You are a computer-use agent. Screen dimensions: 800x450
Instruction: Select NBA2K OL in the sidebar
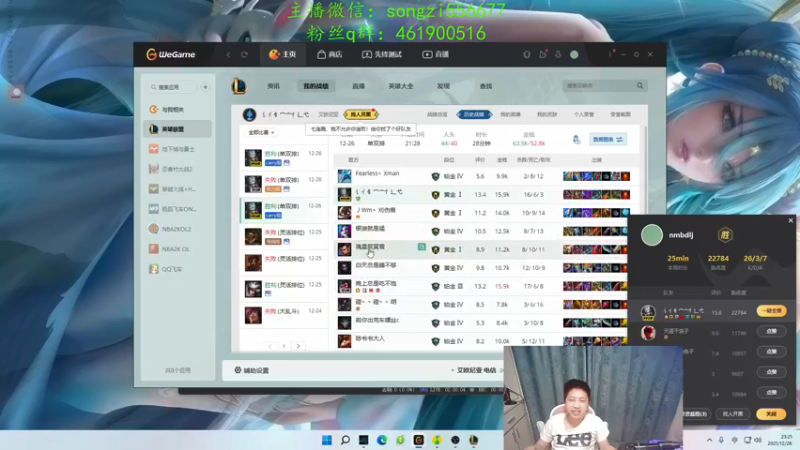pyautogui.click(x=178, y=249)
